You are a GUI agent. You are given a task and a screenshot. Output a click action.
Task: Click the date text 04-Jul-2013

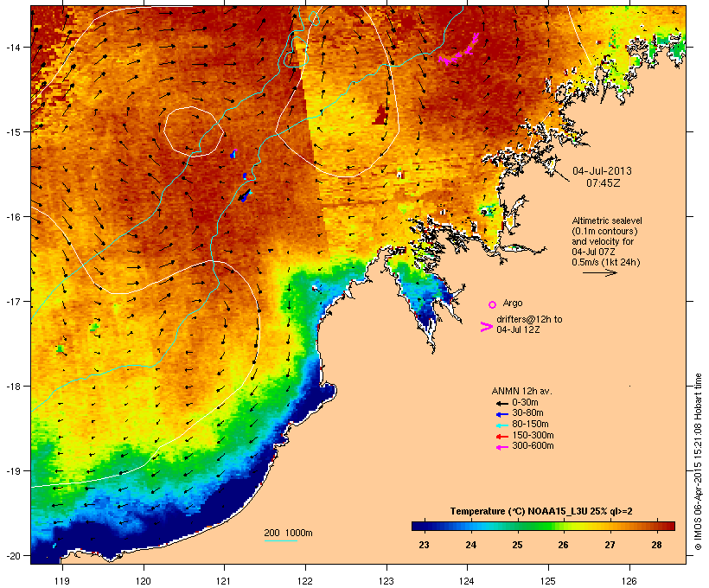click(x=603, y=171)
